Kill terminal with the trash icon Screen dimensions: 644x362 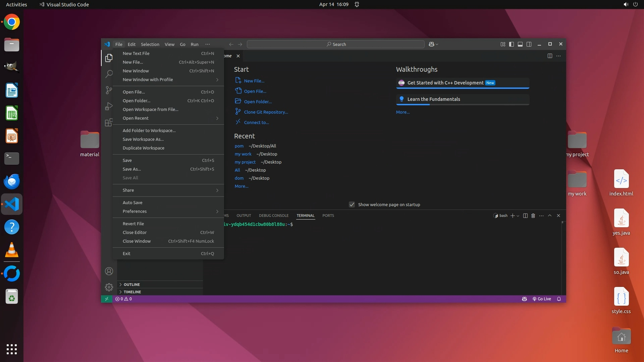click(533, 216)
